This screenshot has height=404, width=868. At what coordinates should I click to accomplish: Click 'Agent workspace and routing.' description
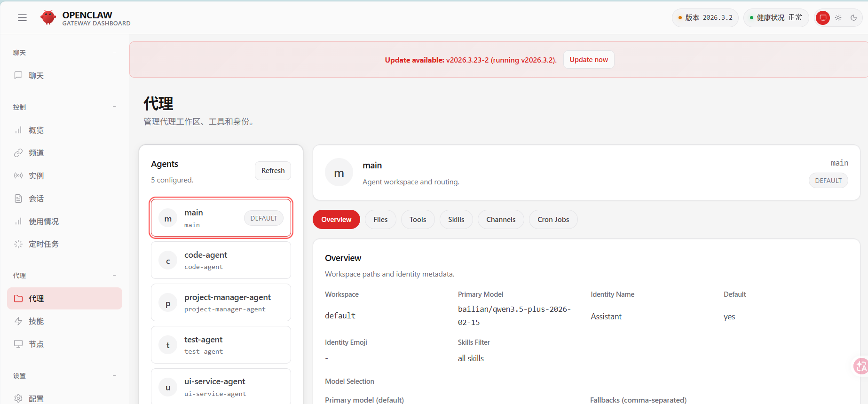point(411,182)
